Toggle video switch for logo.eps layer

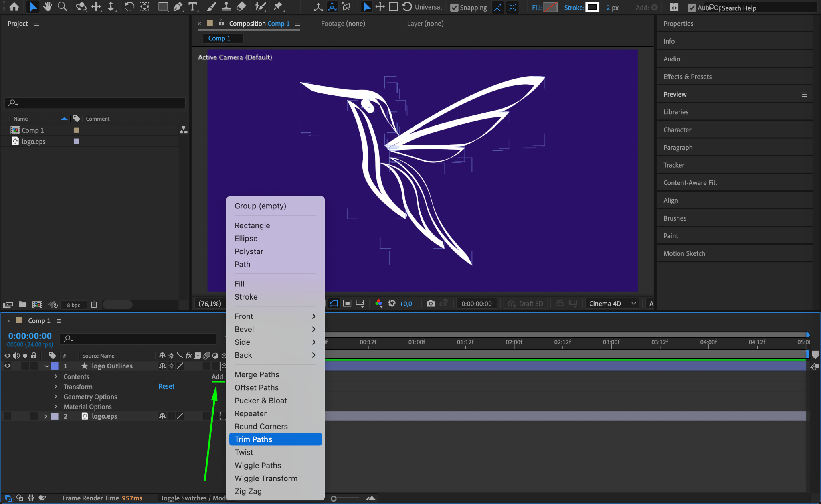7,416
